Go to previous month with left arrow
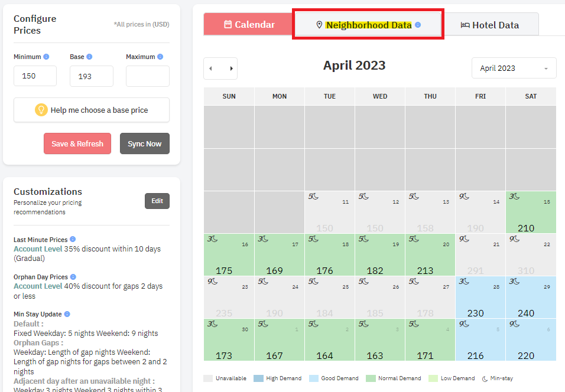 211,68
